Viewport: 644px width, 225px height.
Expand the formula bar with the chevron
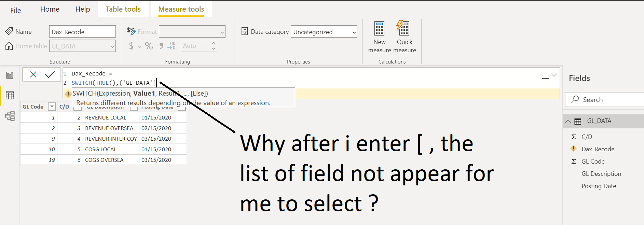(554, 75)
